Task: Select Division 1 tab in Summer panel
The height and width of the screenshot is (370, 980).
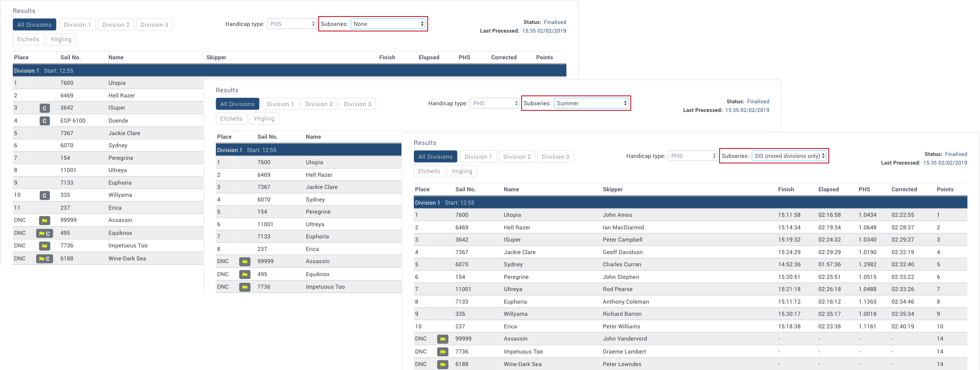Action: [280, 104]
